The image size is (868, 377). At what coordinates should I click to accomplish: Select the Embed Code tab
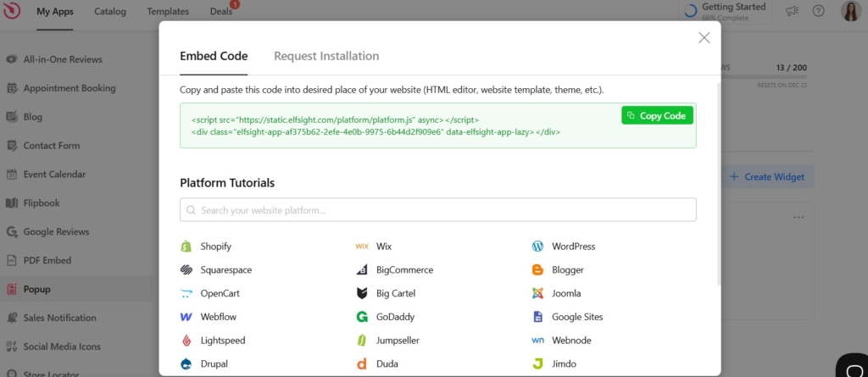[x=214, y=56]
